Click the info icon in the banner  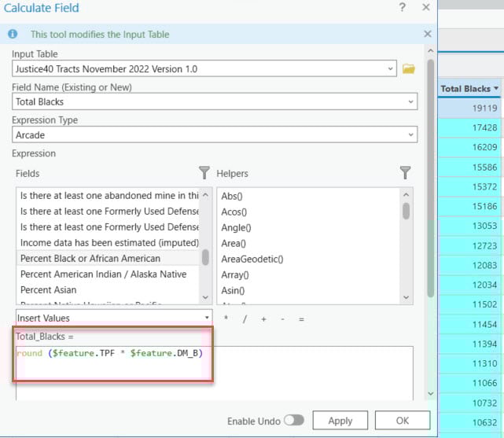[x=13, y=34]
